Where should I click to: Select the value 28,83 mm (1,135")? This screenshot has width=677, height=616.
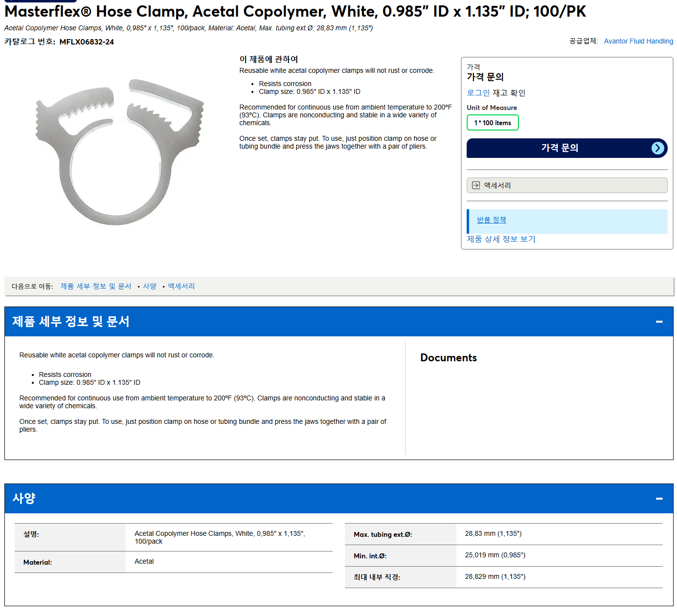(x=493, y=533)
